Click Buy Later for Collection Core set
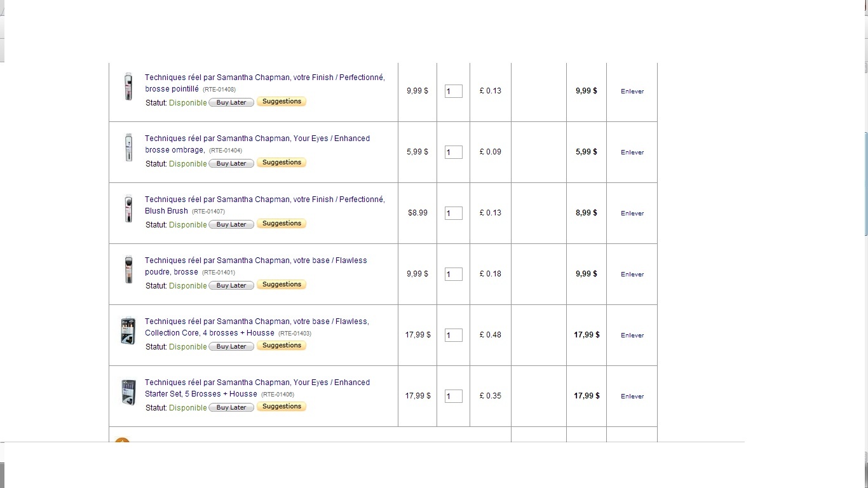 [x=231, y=346]
